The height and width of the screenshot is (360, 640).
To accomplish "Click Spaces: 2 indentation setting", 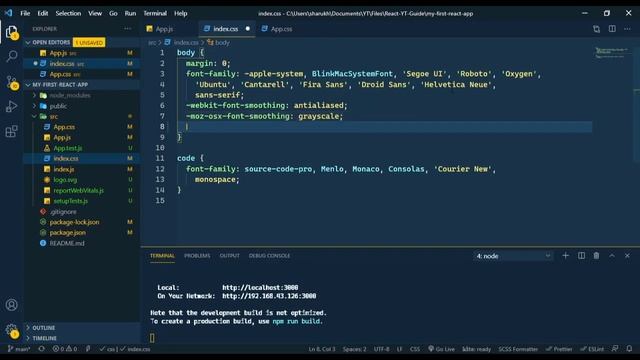I will (x=354, y=349).
